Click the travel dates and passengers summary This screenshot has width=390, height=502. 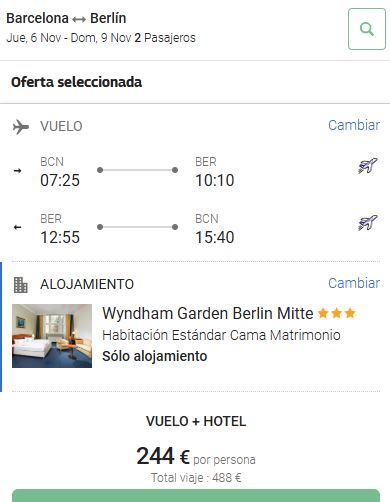coord(101,38)
